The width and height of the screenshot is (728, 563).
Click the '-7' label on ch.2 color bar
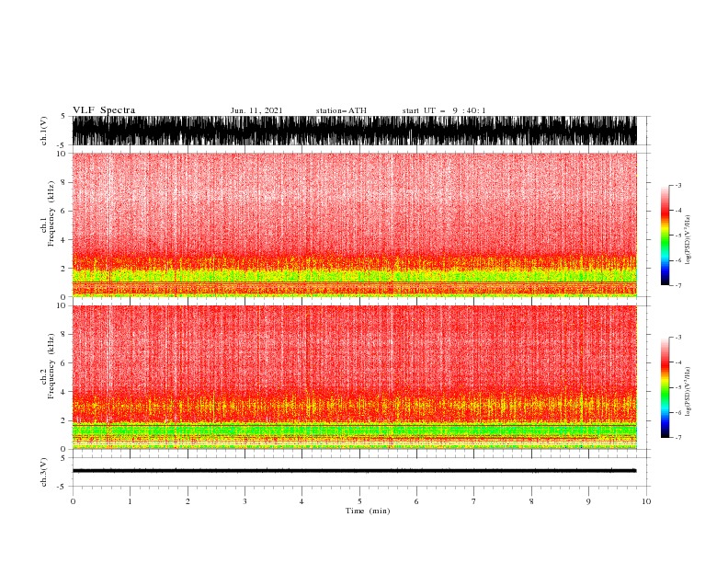(x=678, y=438)
